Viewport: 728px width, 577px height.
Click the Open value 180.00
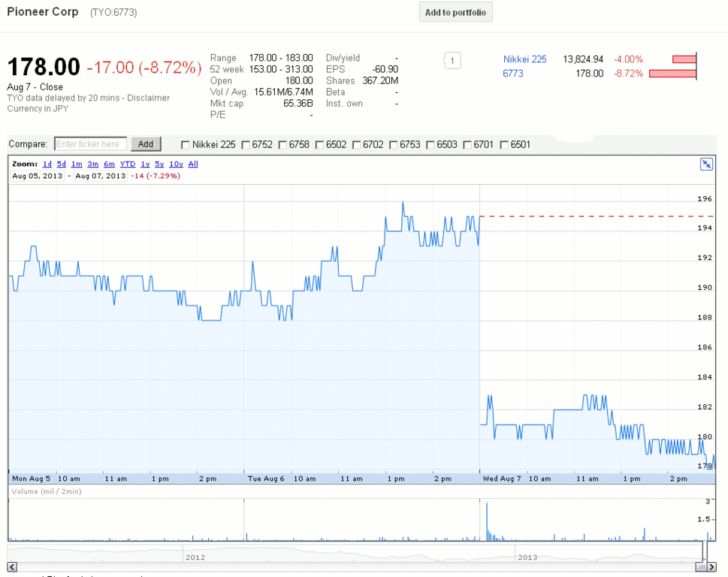click(299, 81)
